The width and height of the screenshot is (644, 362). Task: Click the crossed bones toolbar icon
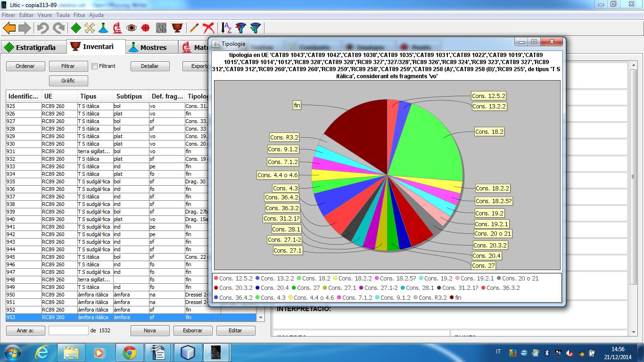click(x=90, y=28)
